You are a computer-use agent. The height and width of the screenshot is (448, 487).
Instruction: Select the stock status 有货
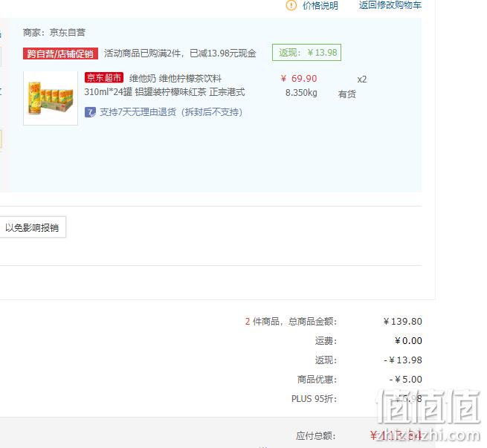(346, 94)
